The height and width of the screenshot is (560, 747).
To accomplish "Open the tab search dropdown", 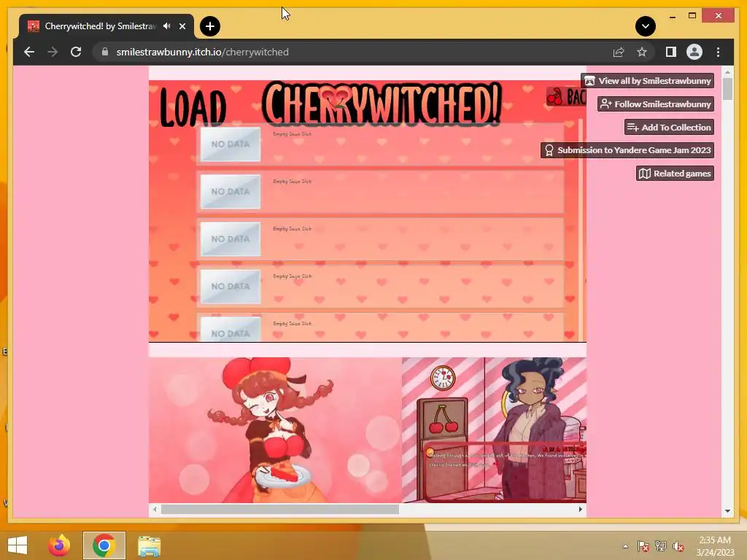I will [x=645, y=26].
